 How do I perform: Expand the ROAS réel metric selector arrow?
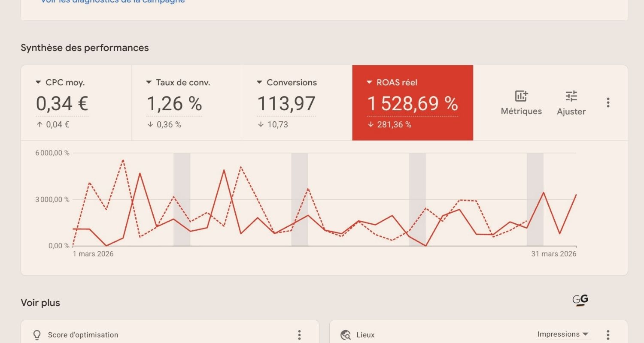click(369, 82)
